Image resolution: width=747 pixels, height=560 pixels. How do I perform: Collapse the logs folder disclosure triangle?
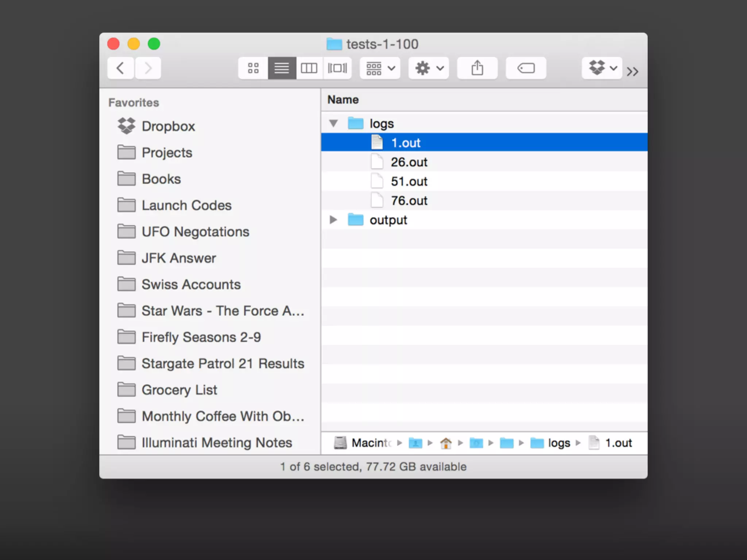333,123
